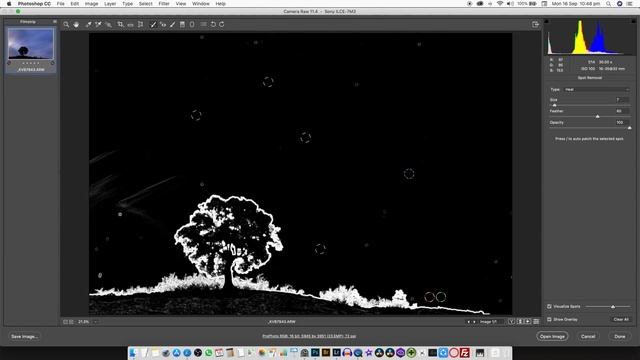This screenshot has width=640, height=360.
Task: Select the Zoom tool in Camera Raw toolbar
Action: [66, 24]
